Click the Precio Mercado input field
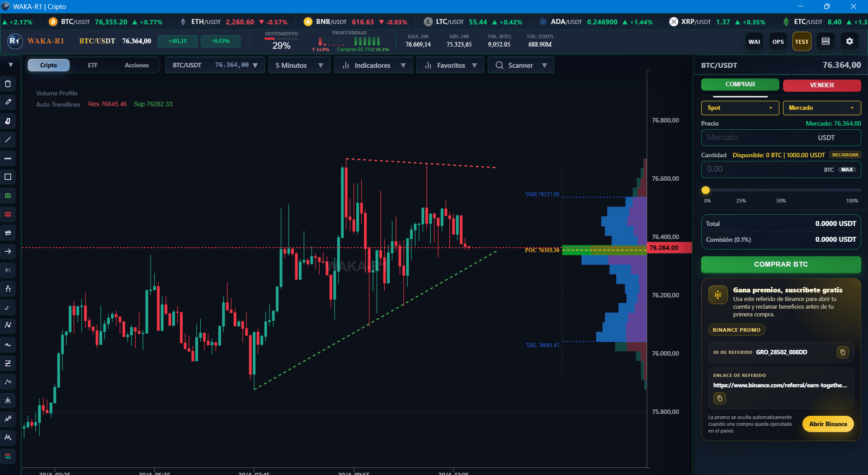 pyautogui.click(x=781, y=137)
